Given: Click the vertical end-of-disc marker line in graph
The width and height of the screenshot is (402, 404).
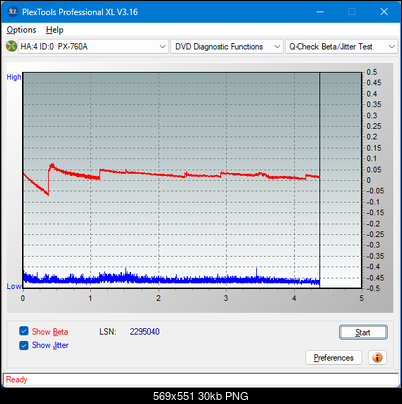Looking at the screenshot, I should 320,180.
